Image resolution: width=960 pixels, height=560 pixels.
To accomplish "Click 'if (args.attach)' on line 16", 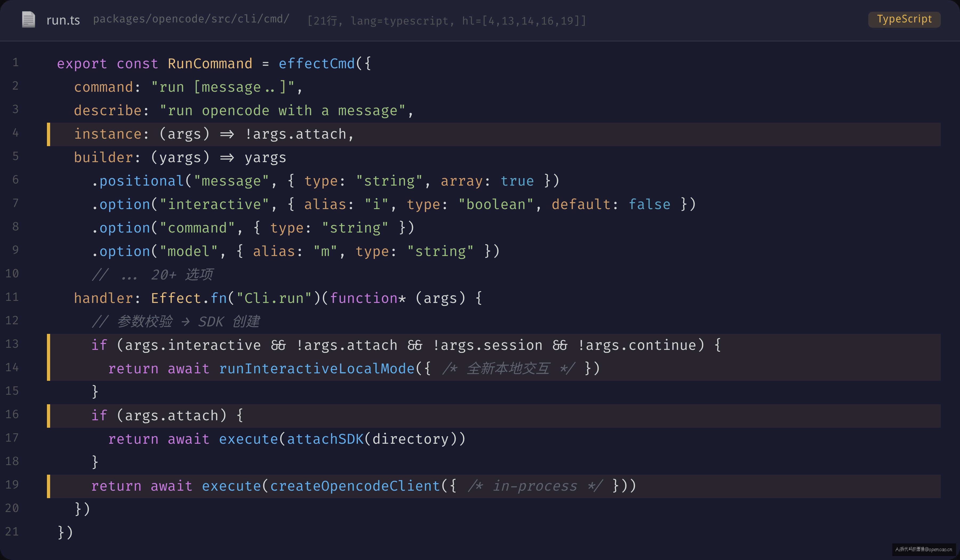I will pyautogui.click(x=159, y=416).
